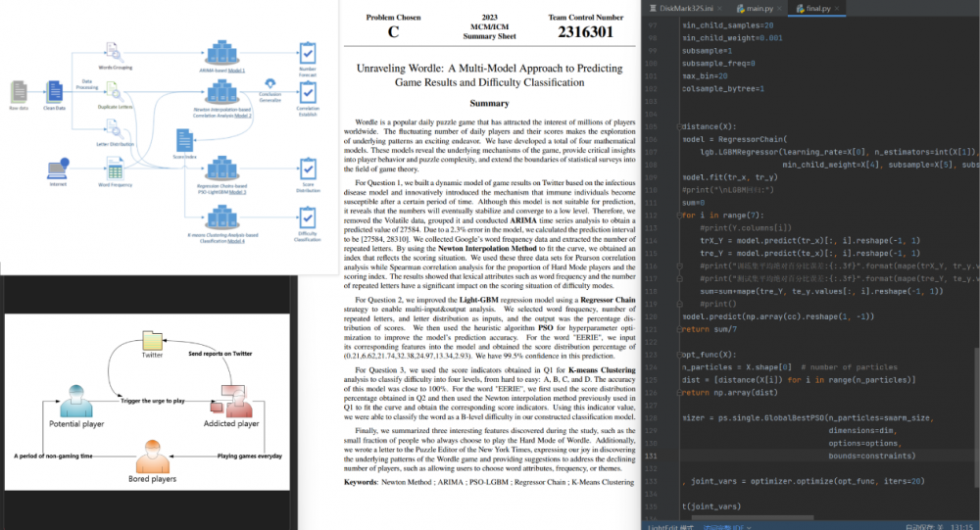Click 'Model 3' underlined text in flowchart
The width and height of the screenshot is (980, 530).
[x=237, y=192]
